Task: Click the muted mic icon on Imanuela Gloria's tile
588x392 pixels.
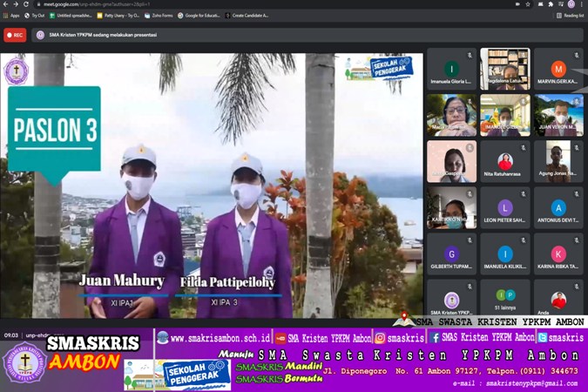Action: pyautogui.click(x=470, y=55)
